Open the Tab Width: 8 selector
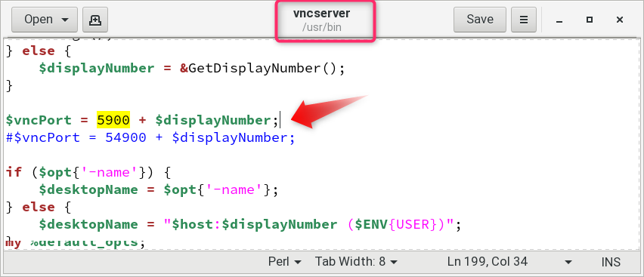The height and width of the screenshot is (277, 644). point(356,262)
